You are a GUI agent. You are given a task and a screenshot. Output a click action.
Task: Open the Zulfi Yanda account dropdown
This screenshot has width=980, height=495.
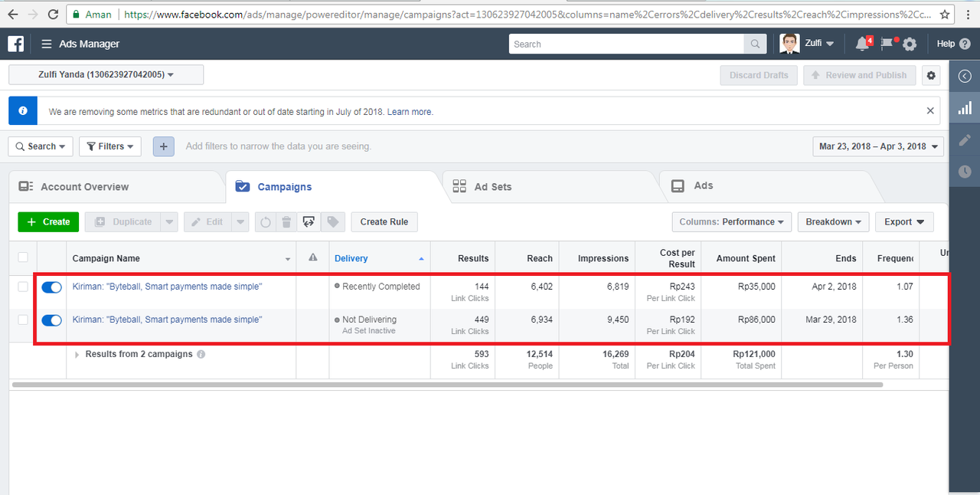[x=106, y=75]
